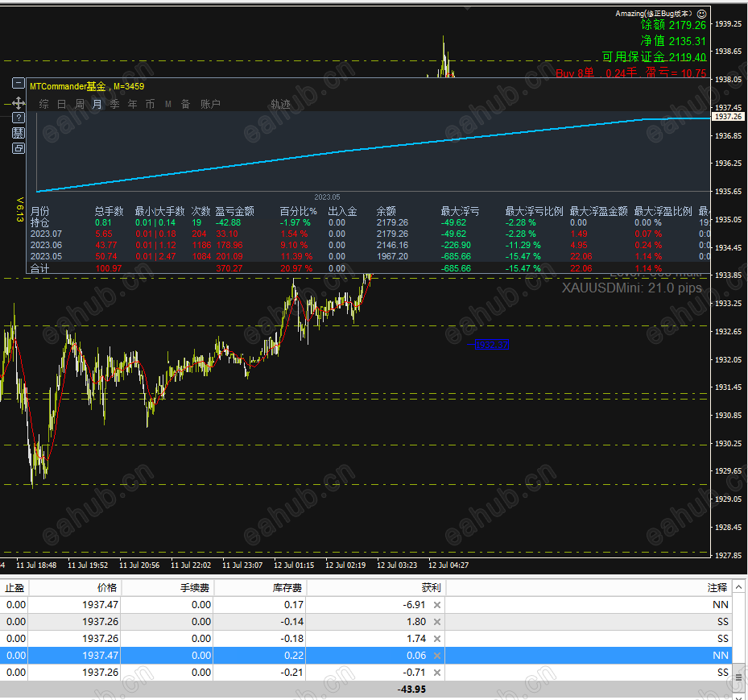
Task: Close the order with profit 1.74
Action: click(x=437, y=639)
